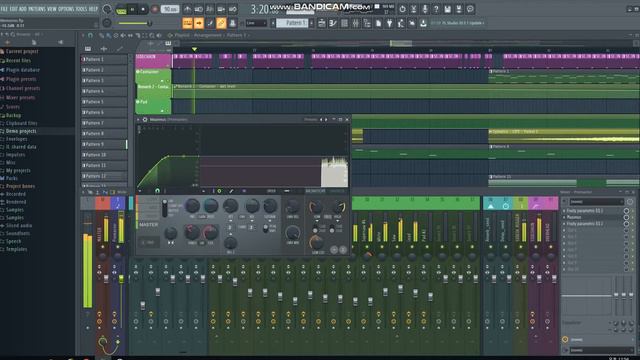640x360 pixels.
Task: Select the playlist draw pencil tool
Action: click(101, 36)
